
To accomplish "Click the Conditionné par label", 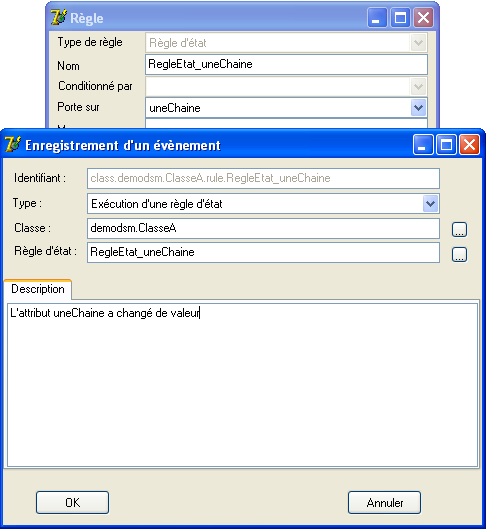I will [x=95, y=86].
